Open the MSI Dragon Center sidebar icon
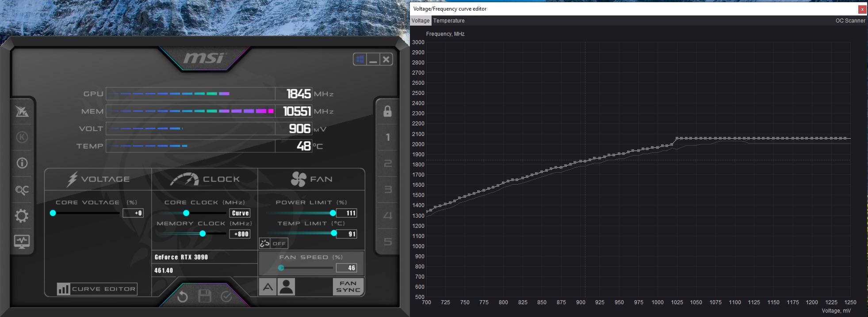Image resolution: width=868 pixels, height=317 pixels. [x=22, y=111]
